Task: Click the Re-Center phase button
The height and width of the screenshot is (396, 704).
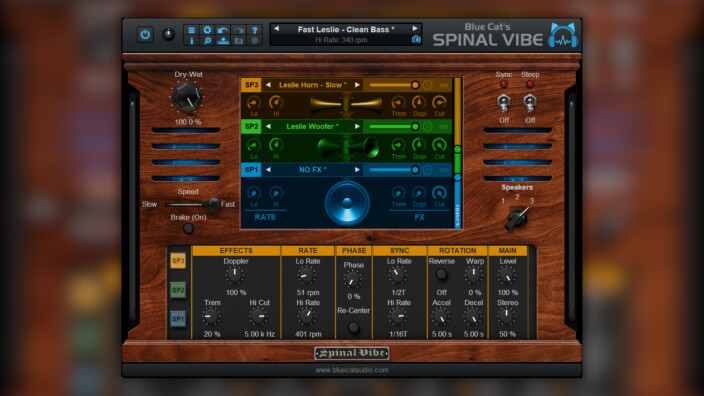Action: click(353, 327)
